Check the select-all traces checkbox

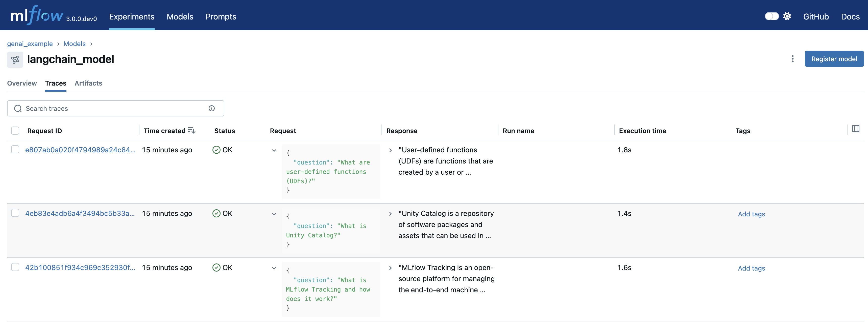coord(15,130)
